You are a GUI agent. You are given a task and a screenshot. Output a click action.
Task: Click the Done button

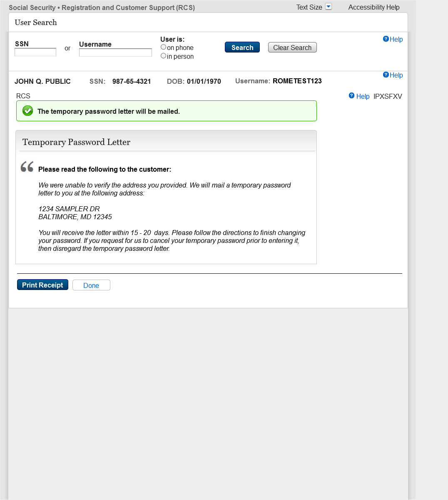[91, 285]
